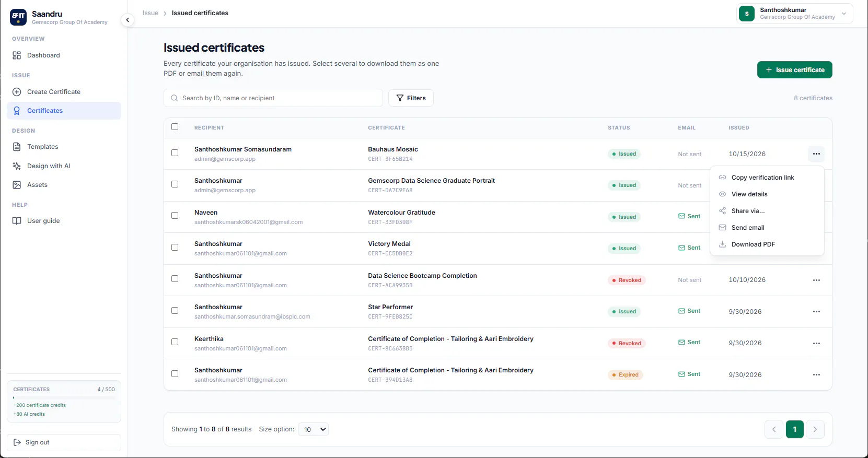Open the User guide
This screenshot has height=458, width=868.
64,221
